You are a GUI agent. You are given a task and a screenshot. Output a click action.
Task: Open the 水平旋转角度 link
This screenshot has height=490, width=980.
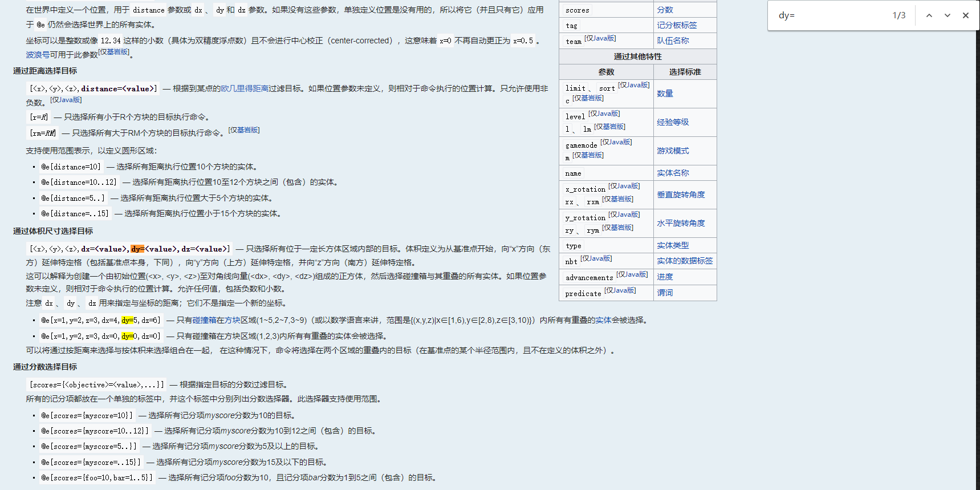681,223
